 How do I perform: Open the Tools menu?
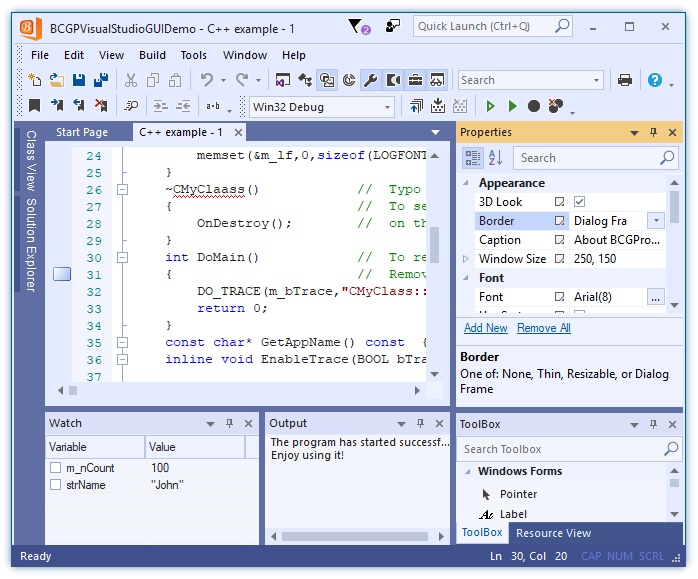193,55
